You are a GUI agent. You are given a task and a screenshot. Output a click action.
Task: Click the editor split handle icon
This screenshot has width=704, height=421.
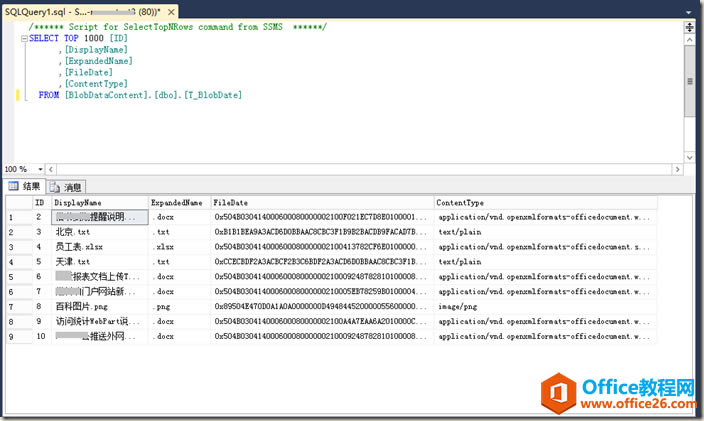[x=690, y=29]
